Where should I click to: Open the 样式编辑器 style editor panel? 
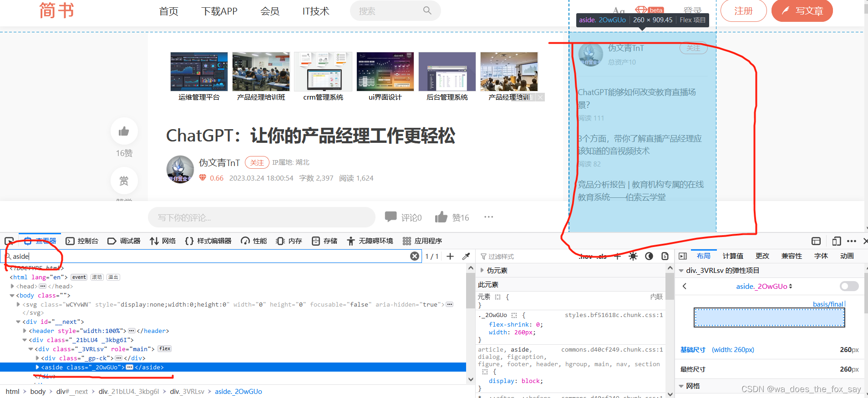pos(208,241)
